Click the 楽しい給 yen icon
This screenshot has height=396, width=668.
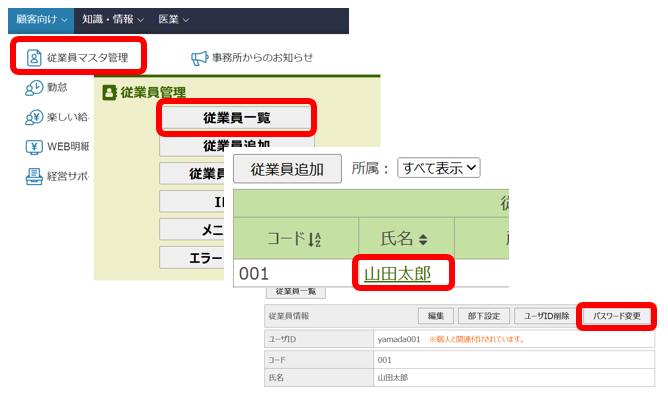point(34,117)
